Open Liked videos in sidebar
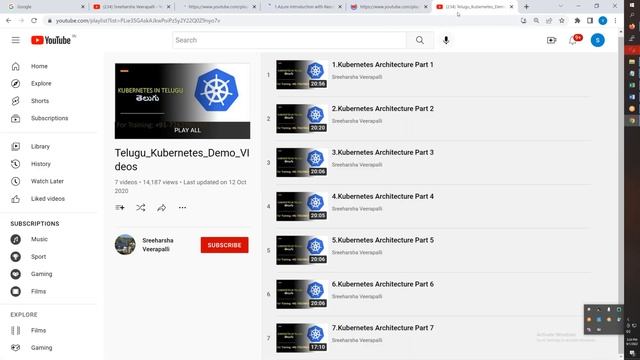The width and height of the screenshot is (640, 360). tap(47, 199)
